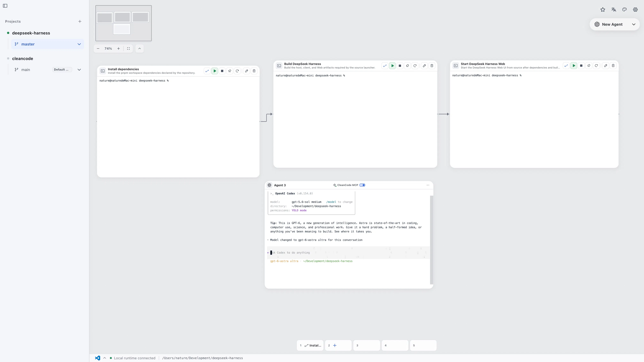The height and width of the screenshot is (362, 644).
Task: Pin the Install dependencies card
Action: coord(230,71)
